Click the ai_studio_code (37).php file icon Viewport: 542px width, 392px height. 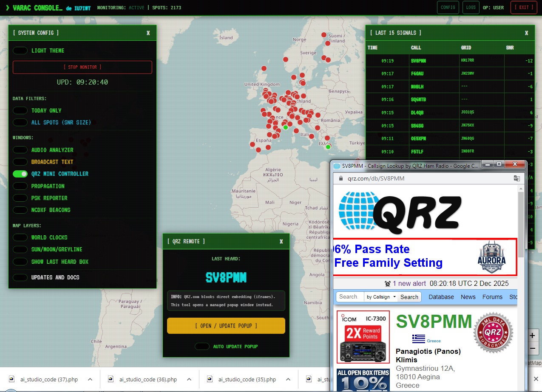tap(12, 379)
